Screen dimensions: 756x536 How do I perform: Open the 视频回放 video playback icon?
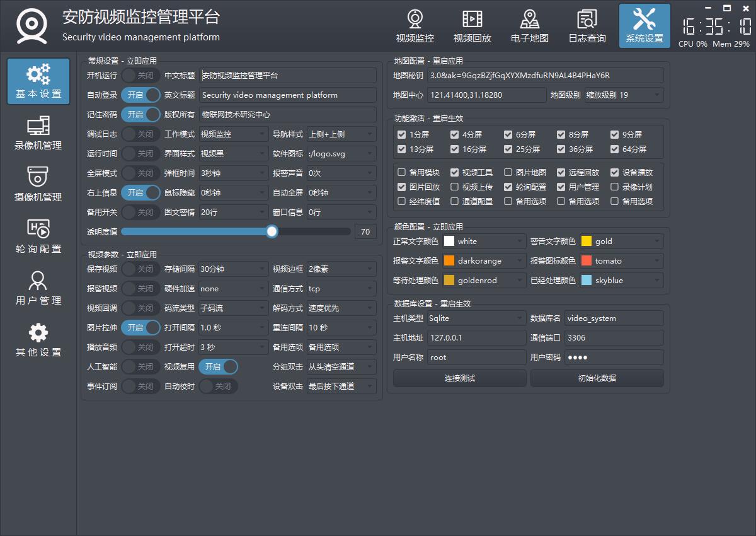coord(472,26)
